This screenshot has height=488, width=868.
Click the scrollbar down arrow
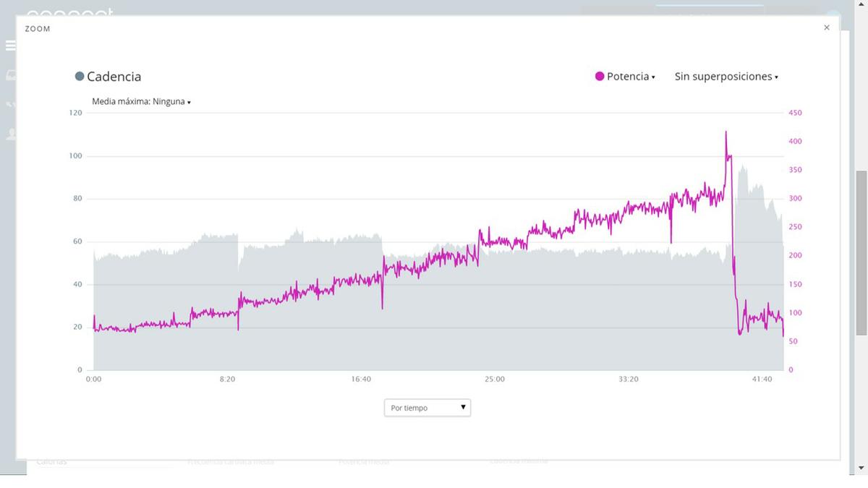pos(861,468)
